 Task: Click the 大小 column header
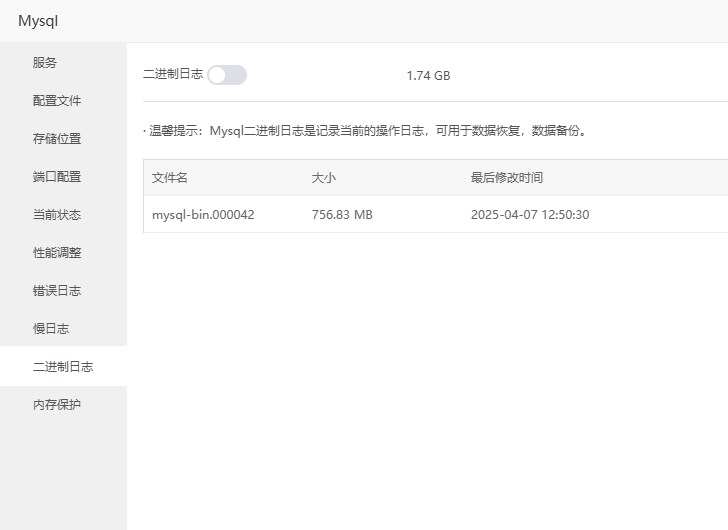pyautogui.click(x=324, y=178)
